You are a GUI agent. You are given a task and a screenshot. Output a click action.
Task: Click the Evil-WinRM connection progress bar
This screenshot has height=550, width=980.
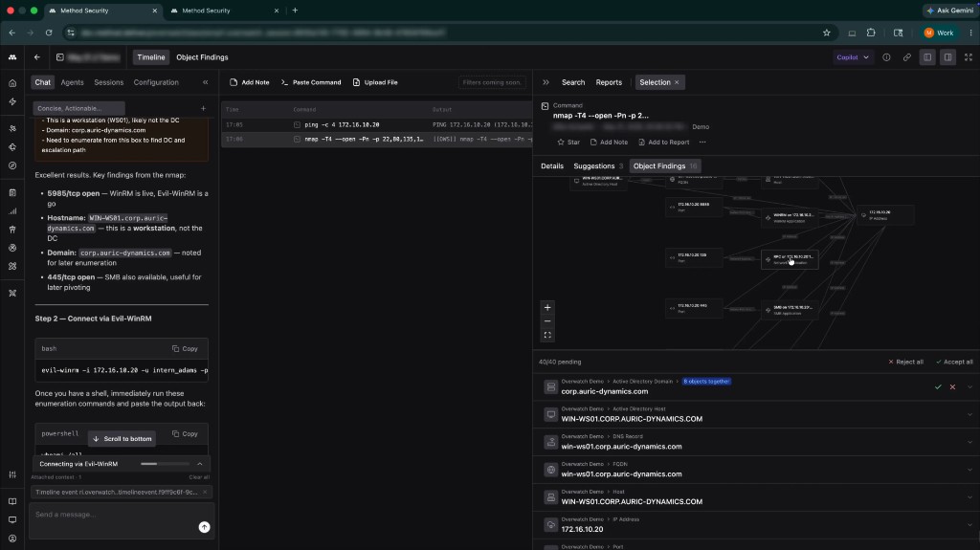tap(165, 464)
